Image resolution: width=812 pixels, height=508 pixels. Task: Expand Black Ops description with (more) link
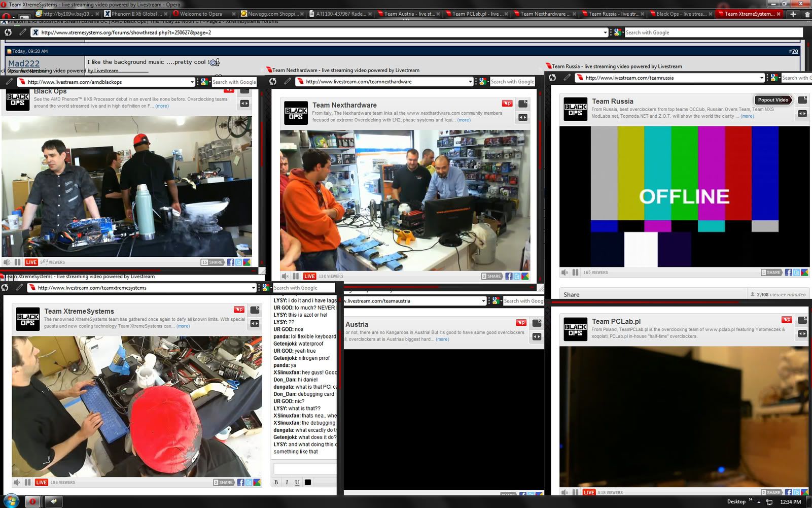click(162, 106)
